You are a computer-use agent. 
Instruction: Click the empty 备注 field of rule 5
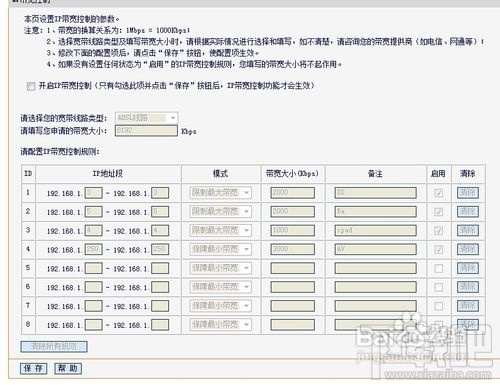coord(376,268)
